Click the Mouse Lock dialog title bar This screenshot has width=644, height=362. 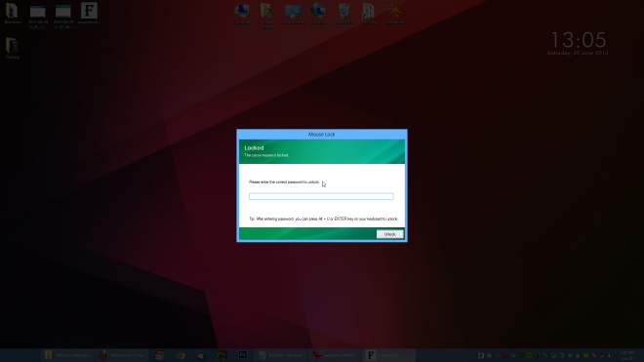click(x=322, y=135)
